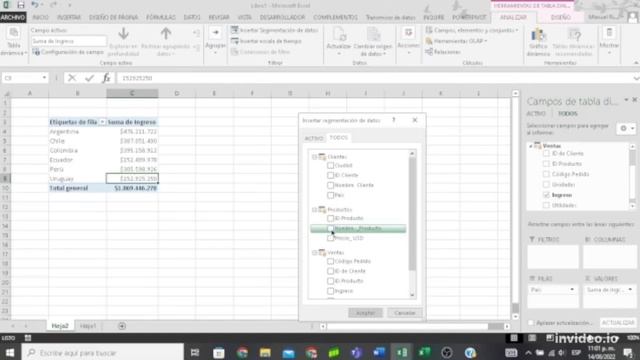
Task: Check the Nombre_Cliente checkbox
Action: point(331,185)
